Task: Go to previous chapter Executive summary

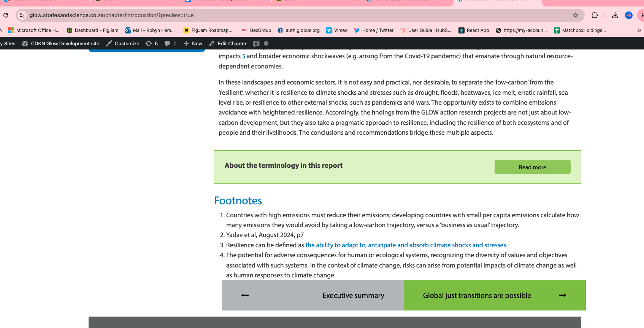Action: tap(312, 295)
